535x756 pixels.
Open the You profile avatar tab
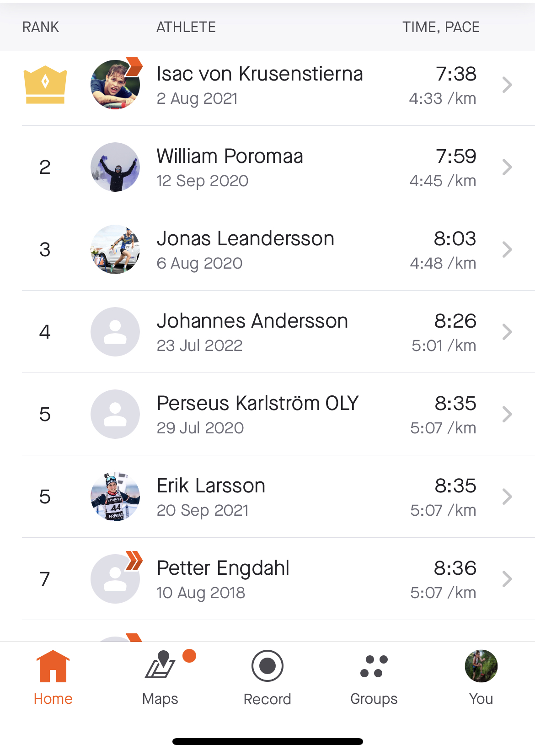point(481,666)
